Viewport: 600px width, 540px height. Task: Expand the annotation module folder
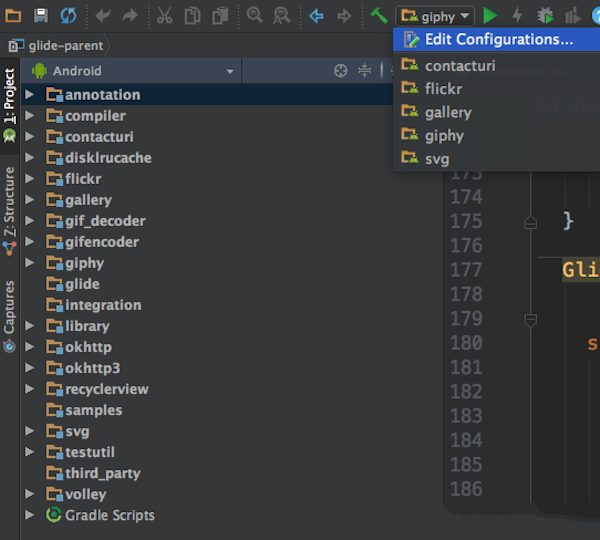coord(29,95)
